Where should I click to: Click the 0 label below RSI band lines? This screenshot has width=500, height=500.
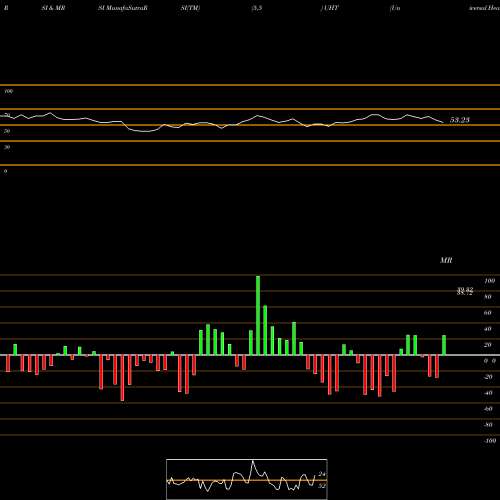[5, 171]
